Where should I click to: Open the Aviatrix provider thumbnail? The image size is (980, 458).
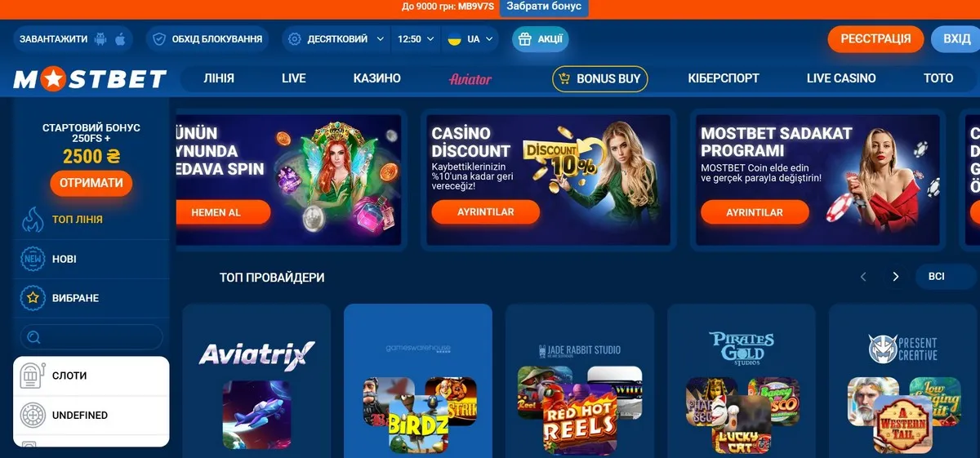(256, 381)
